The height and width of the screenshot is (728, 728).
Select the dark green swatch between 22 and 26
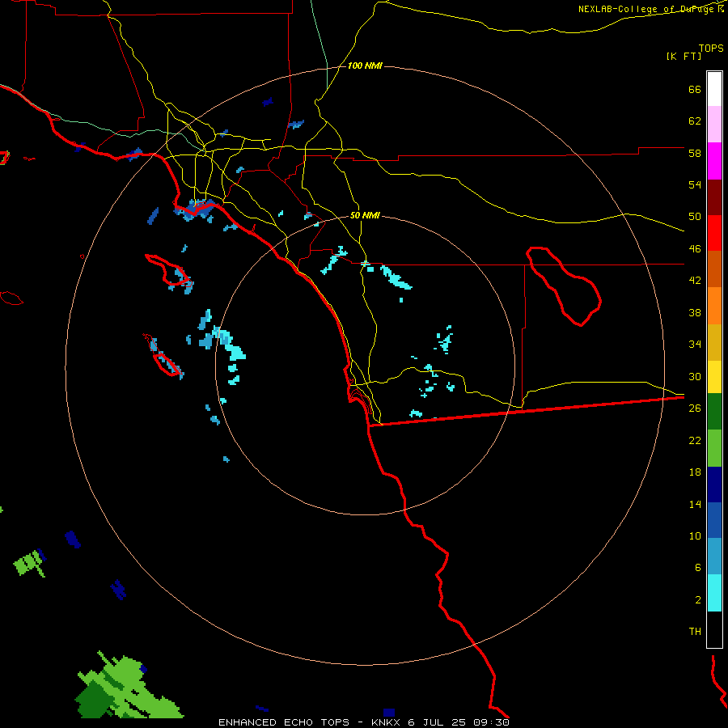tap(714, 412)
